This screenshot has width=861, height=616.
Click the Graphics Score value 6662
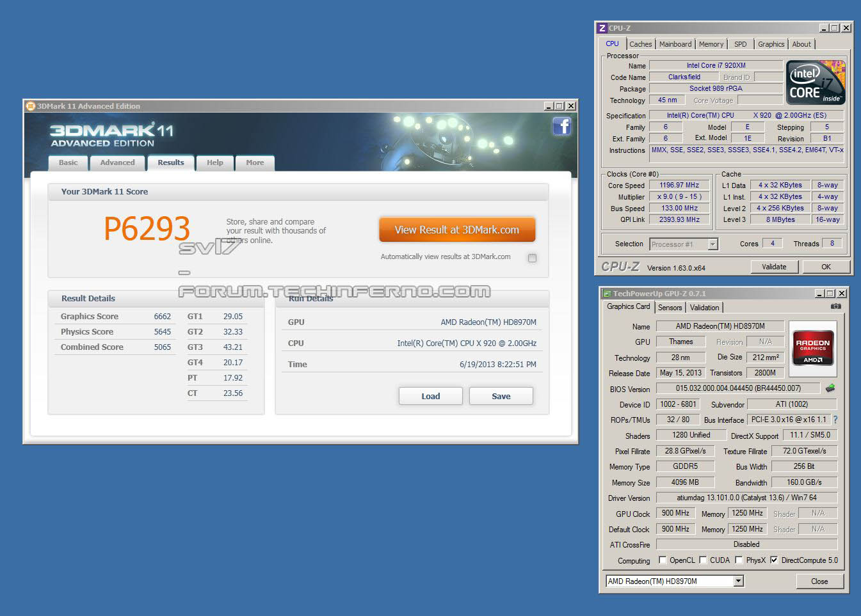tap(163, 316)
